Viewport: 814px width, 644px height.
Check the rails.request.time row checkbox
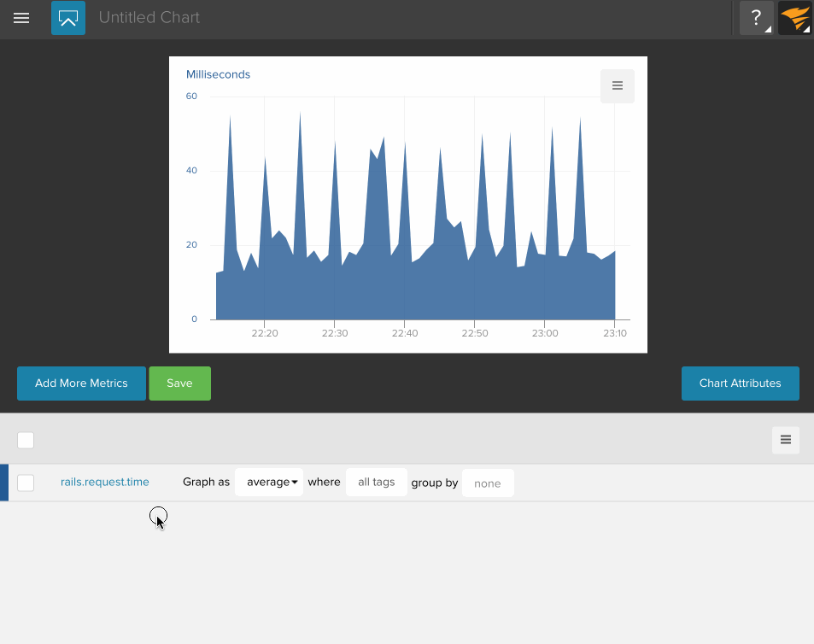pyautogui.click(x=26, y=483)
